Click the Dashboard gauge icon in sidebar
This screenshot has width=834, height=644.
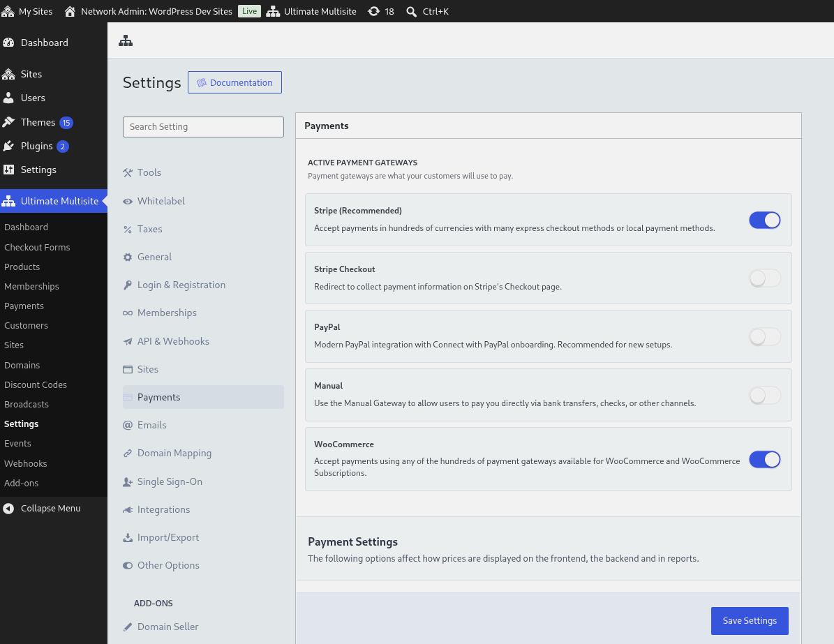point(8,43)
